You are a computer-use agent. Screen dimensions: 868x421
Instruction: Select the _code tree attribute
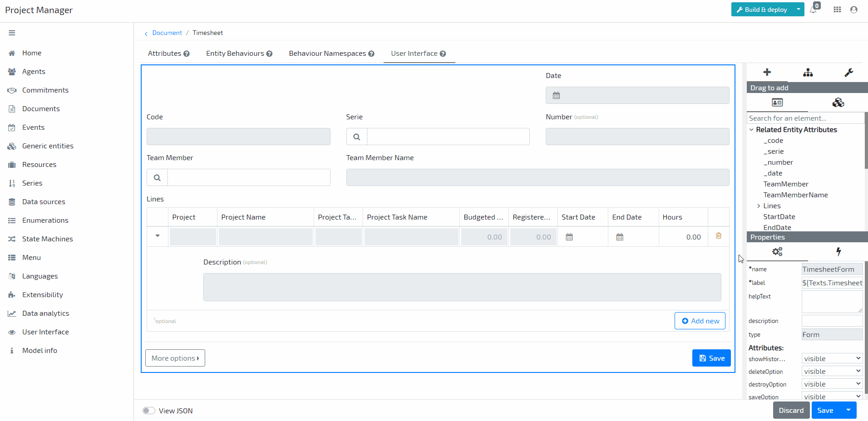click(x=773, y=141)
